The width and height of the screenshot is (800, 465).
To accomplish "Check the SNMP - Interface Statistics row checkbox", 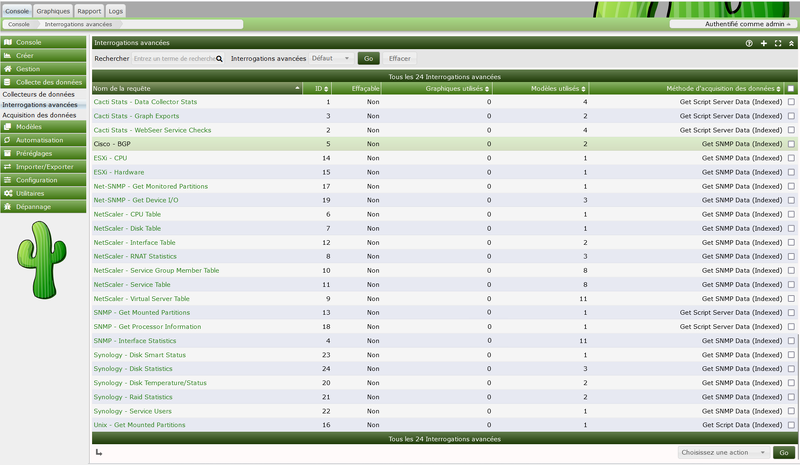I will point(791,340).
